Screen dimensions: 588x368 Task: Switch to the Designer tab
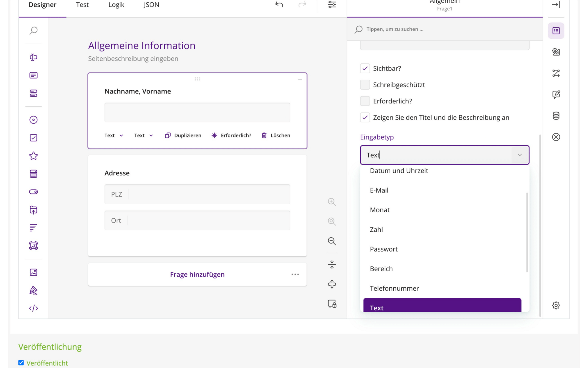coord(42,5)
